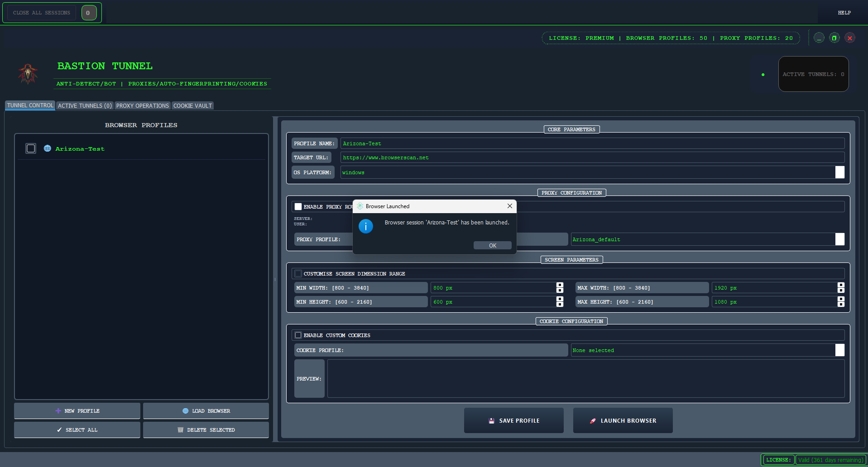The image size is (868, 467).
Task: Click the blue info icon in dialog
Action: pos(366,226)
